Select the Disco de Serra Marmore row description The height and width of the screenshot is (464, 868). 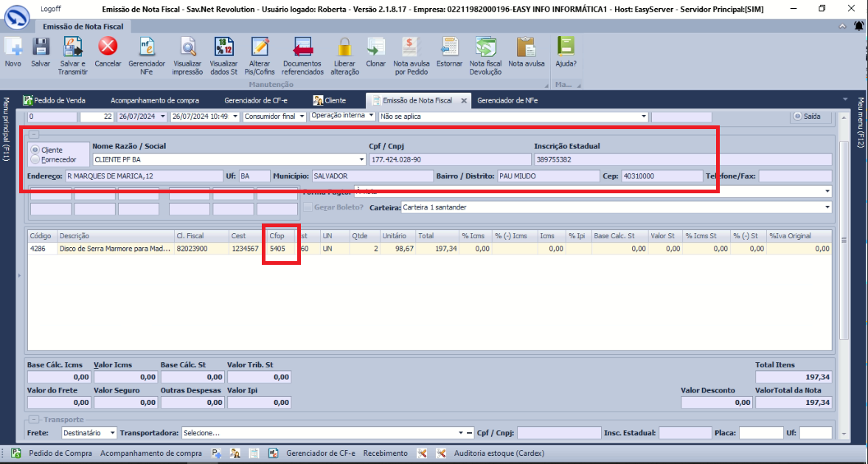115,249
